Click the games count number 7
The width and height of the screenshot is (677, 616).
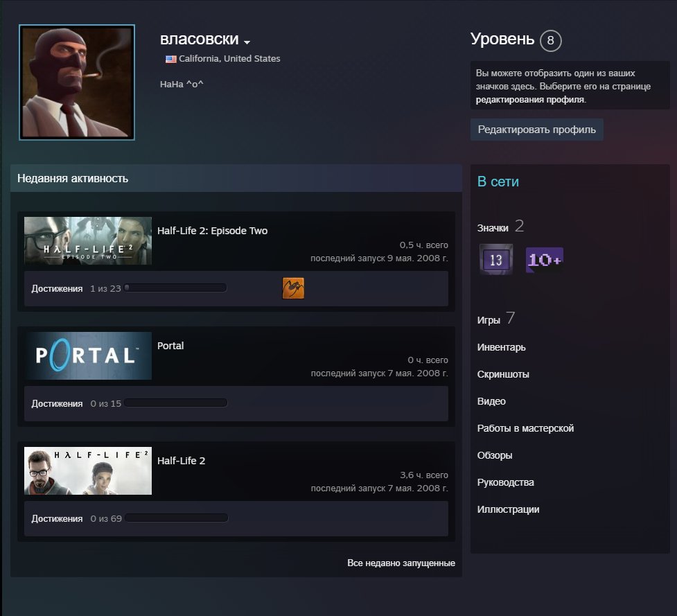coord(510,318)
